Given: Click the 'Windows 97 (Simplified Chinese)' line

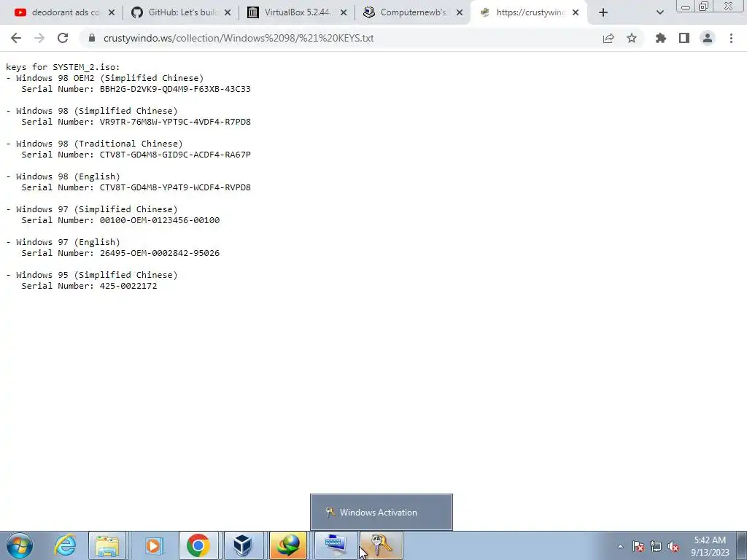Looking at the screenshot, I should [x=91, y=209].
